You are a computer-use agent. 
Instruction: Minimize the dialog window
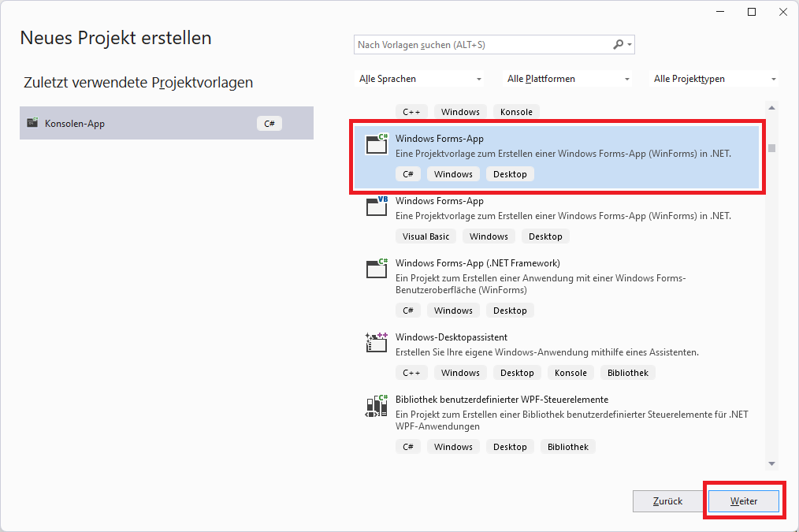[720, 12]
